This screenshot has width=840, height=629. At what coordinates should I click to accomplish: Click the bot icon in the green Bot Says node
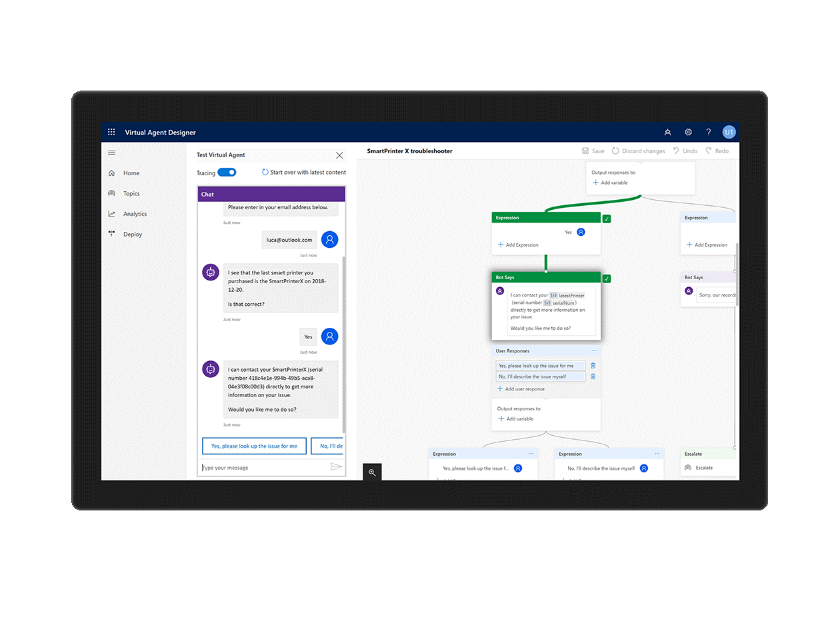[500, 291]
